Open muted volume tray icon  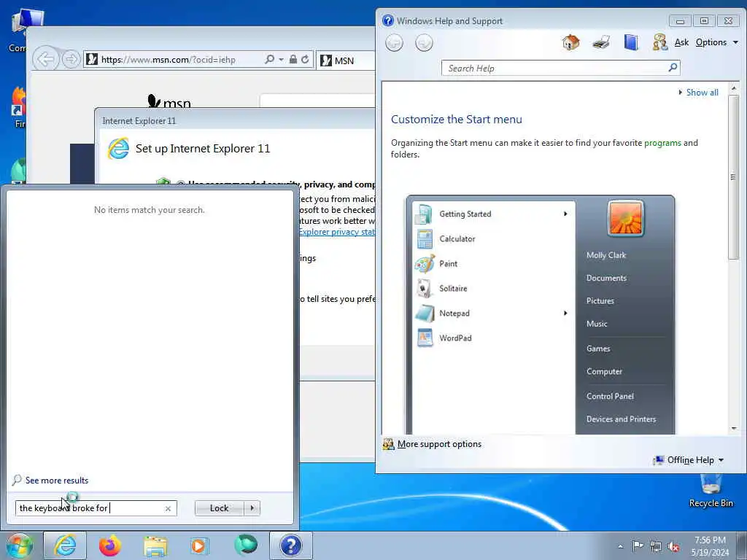point(673,546)
